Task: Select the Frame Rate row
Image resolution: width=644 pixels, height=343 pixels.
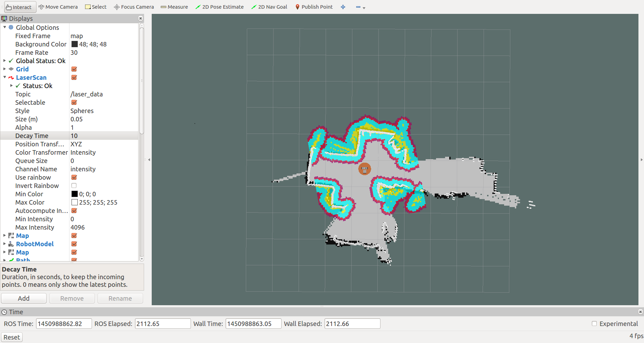Action: (69, 52)
